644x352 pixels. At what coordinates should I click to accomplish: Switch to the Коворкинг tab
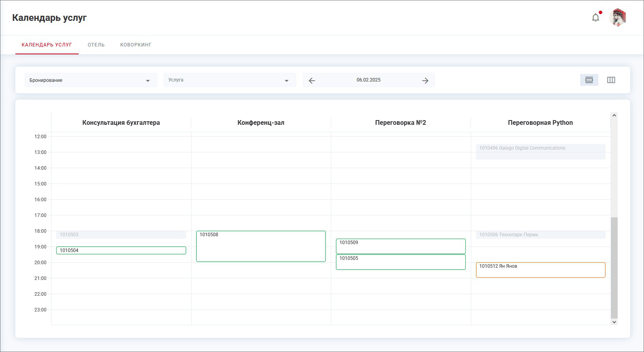pos(136,45)
